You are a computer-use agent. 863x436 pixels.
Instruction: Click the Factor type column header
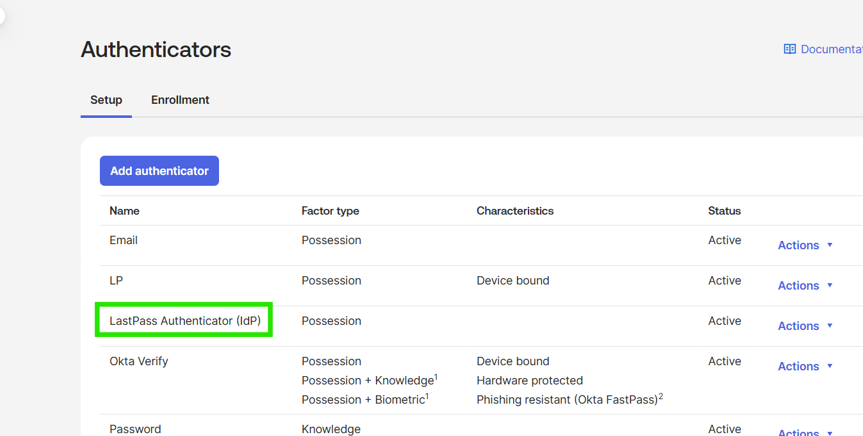pyautogui.click(x=330, y=211)
